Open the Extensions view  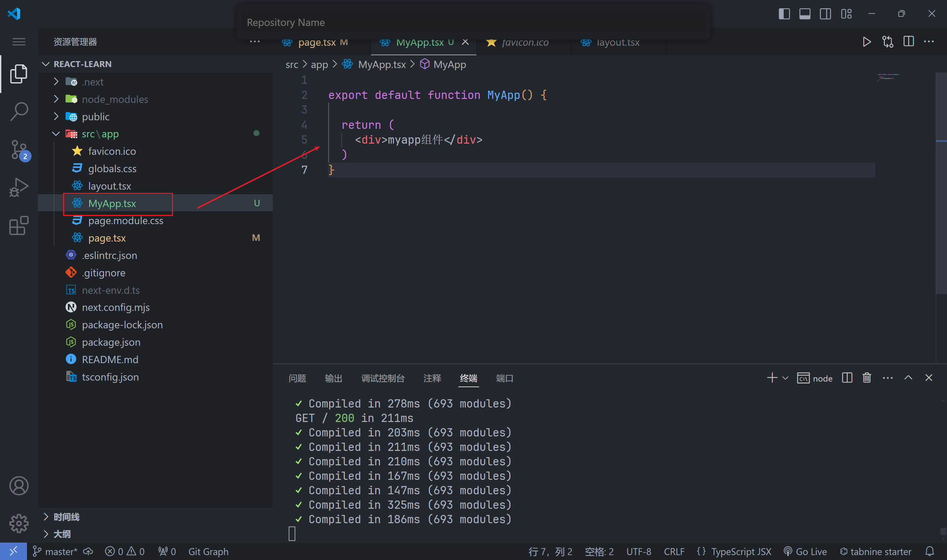point(19,226)
